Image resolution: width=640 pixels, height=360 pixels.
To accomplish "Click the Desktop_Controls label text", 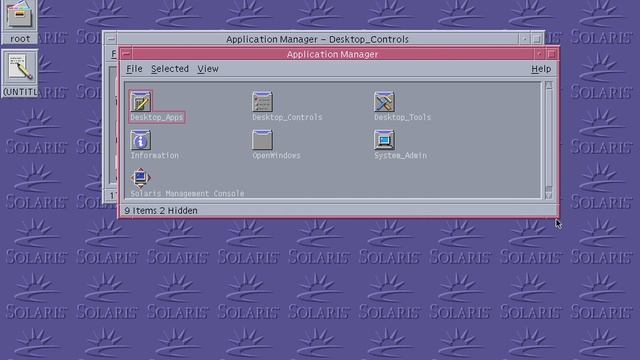I will point(287,118).
